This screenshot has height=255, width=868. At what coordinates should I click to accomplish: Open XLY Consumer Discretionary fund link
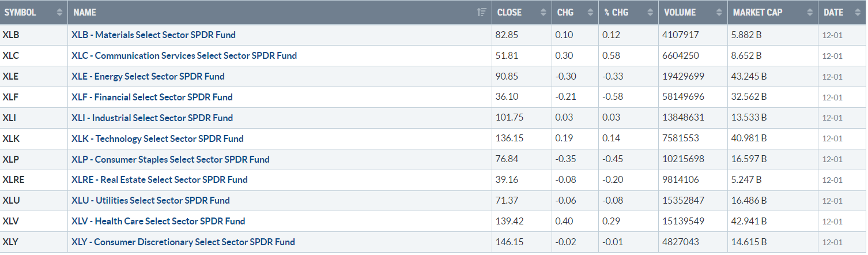tap(183, 242)
